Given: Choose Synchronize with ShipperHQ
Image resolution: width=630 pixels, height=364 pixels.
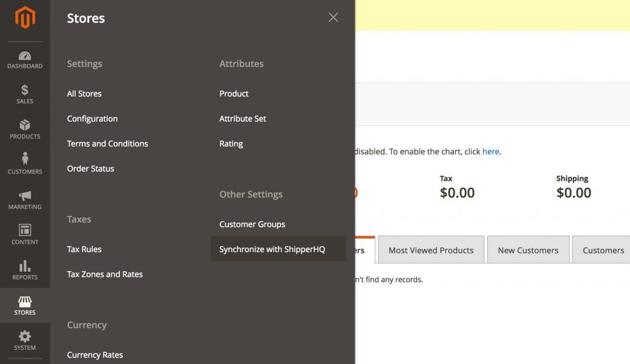Looking at the screenshot, I should (272, 250).
